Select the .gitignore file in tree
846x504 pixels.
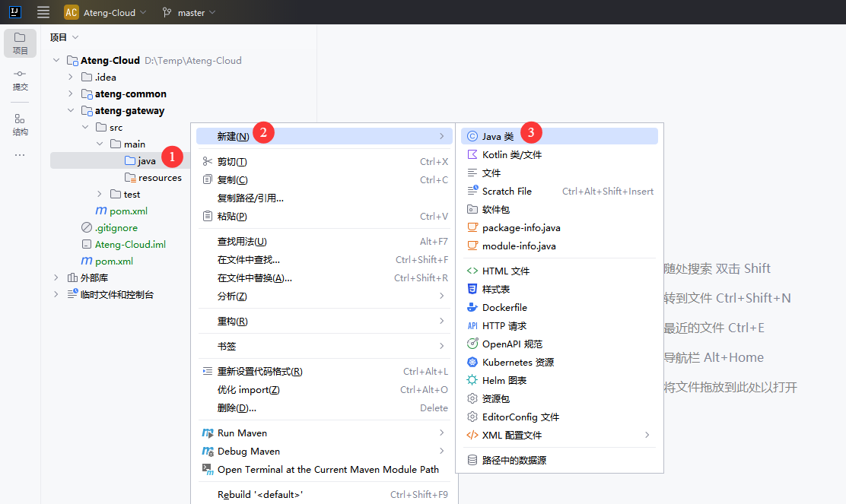click(116, 227)
